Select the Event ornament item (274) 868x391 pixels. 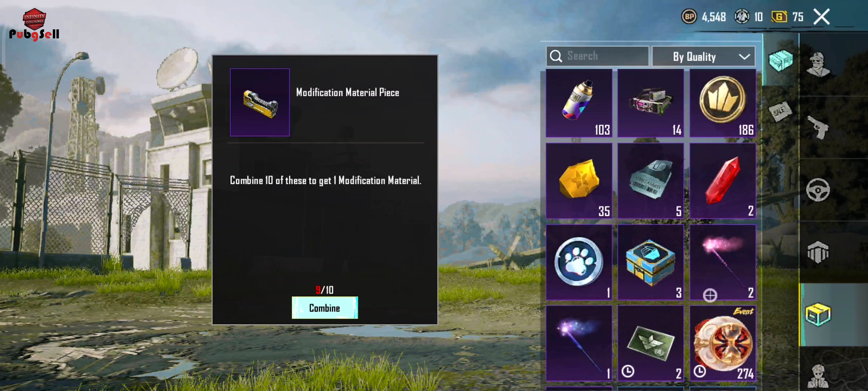(x=723, y=343)
